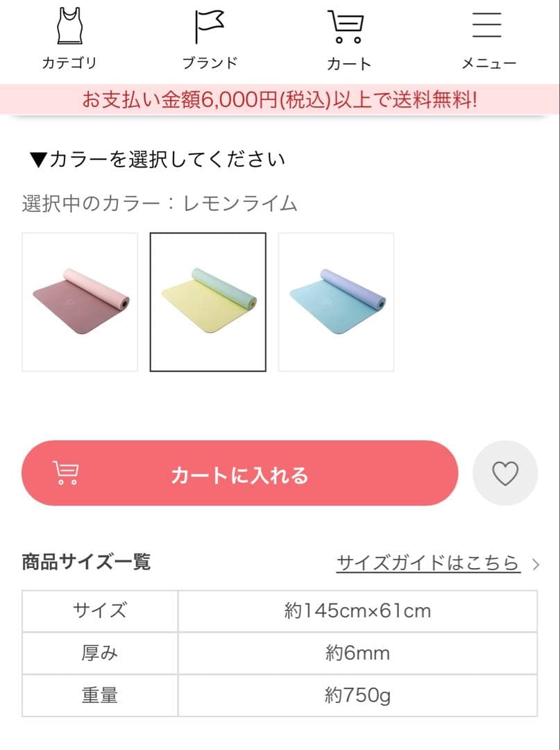This screenshot has width=560, height=750.
Task: Open the サイズガイドはこちら size guide link
Action: tap(427, 562)
